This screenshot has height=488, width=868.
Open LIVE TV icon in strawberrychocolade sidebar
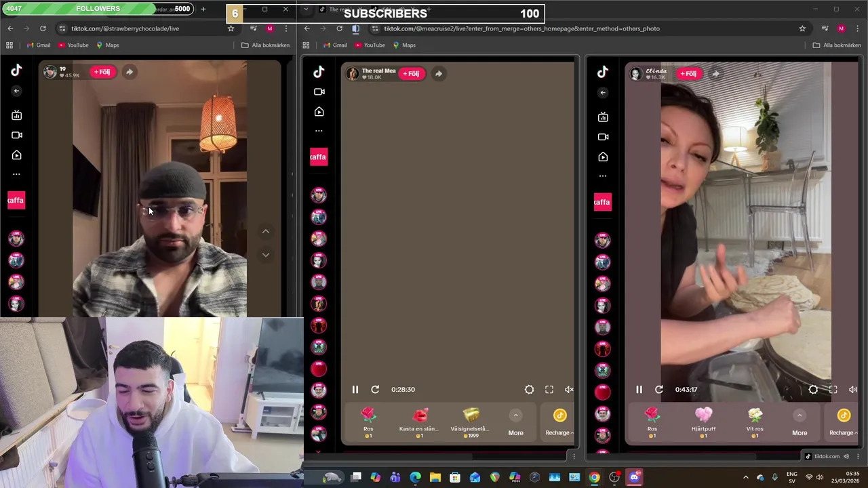click(16, 115)
